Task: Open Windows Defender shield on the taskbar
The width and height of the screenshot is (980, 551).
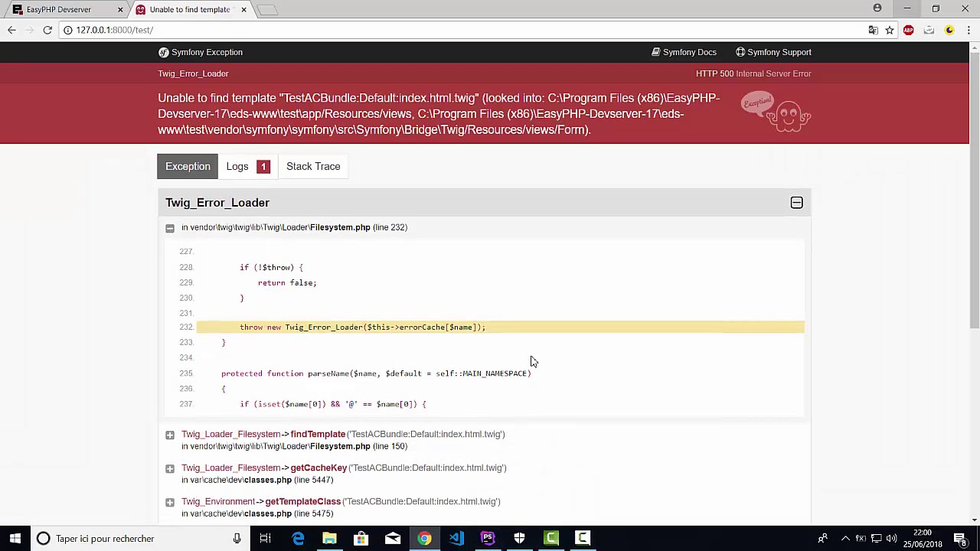Action: (x=519, y=539)
